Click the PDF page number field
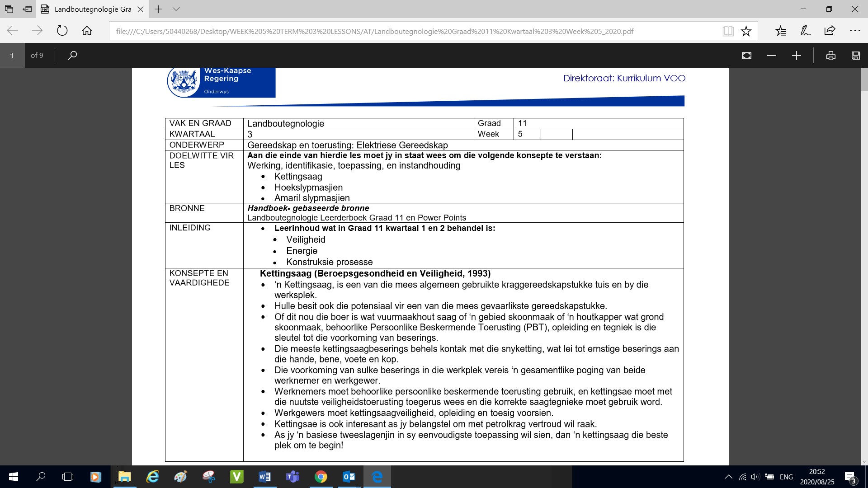This screenshot has width=868, height=488. pyautogui.click(x=12, y=56)
